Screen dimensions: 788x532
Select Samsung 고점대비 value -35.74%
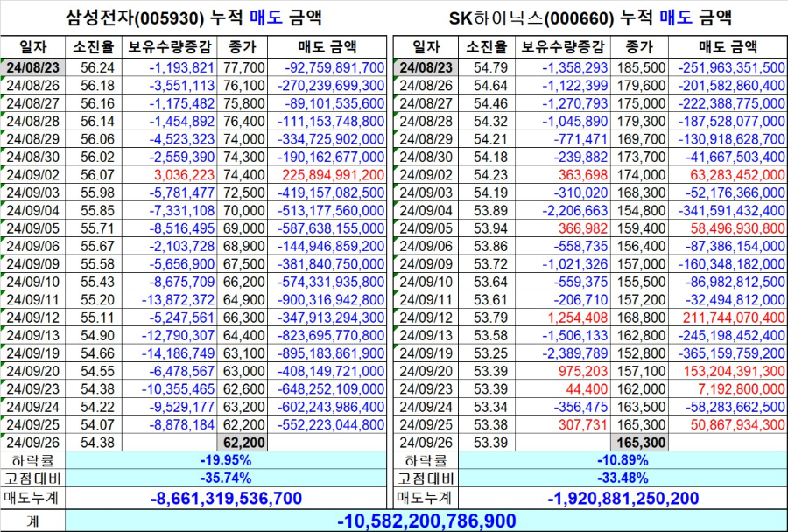point(226,478)
